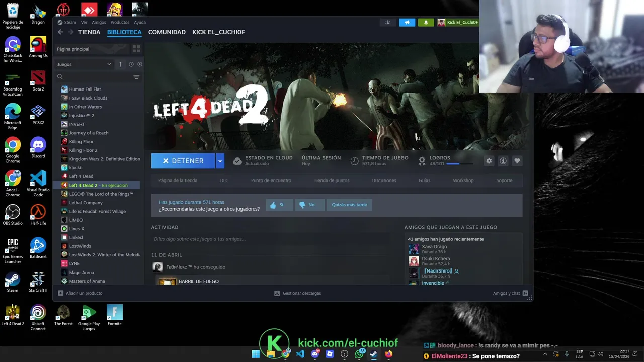Open Visual Studio Code from the taskbar
Viewport: 644px width, 362px height.
(300, 354)
